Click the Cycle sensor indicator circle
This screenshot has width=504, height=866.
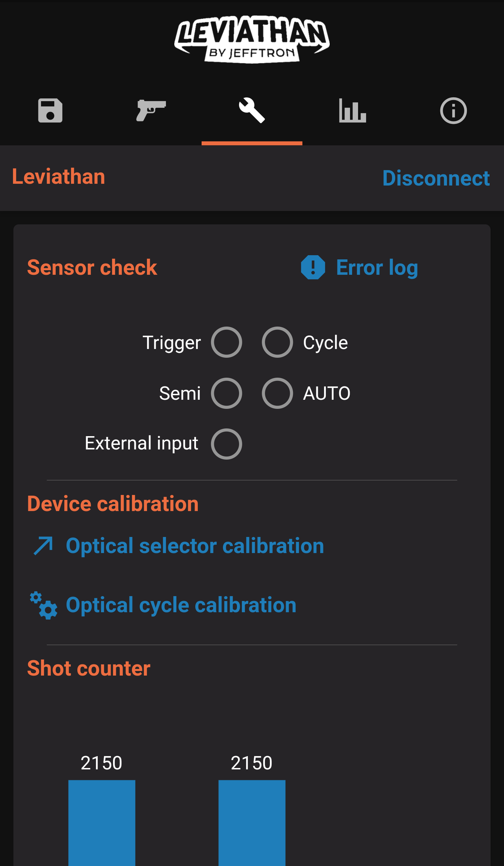[277, 342]
